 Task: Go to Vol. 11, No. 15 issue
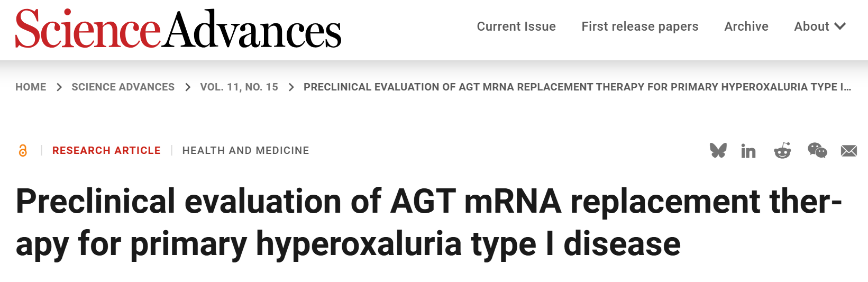point(239,87)
